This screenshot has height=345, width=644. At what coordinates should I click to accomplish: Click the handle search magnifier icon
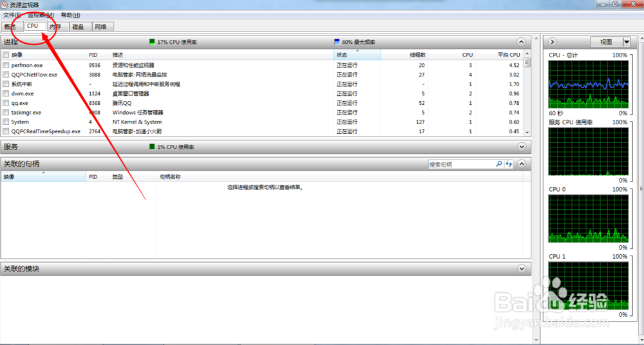[x=499, y=164]
